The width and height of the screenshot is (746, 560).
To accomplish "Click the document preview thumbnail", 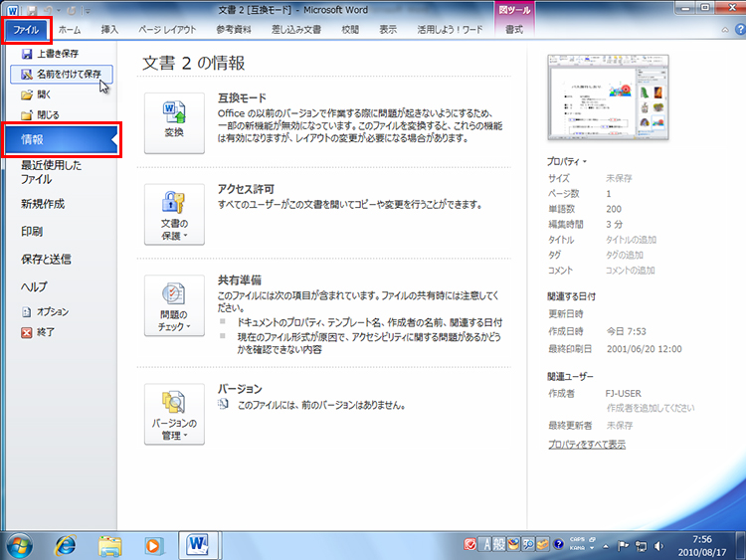I will pos(608,97).
